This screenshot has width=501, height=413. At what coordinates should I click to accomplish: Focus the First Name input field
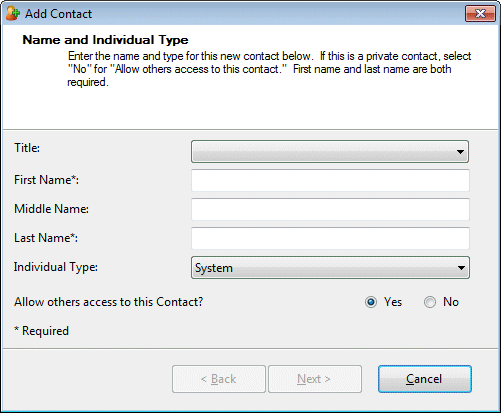click(x=330, y=180)
